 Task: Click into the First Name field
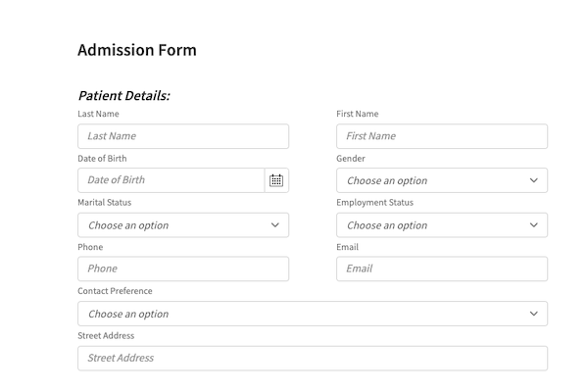click(442, 136)
